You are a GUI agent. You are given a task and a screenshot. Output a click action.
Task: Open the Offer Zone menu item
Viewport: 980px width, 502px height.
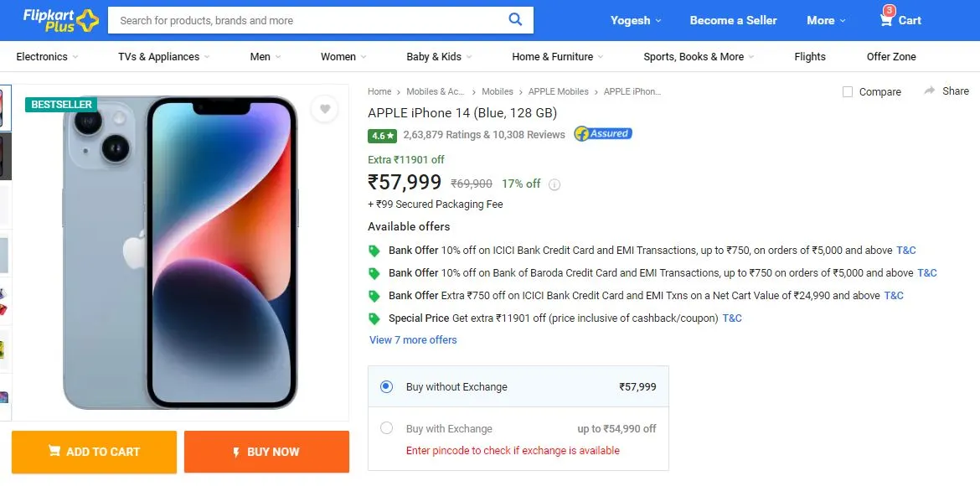(891, 56)
